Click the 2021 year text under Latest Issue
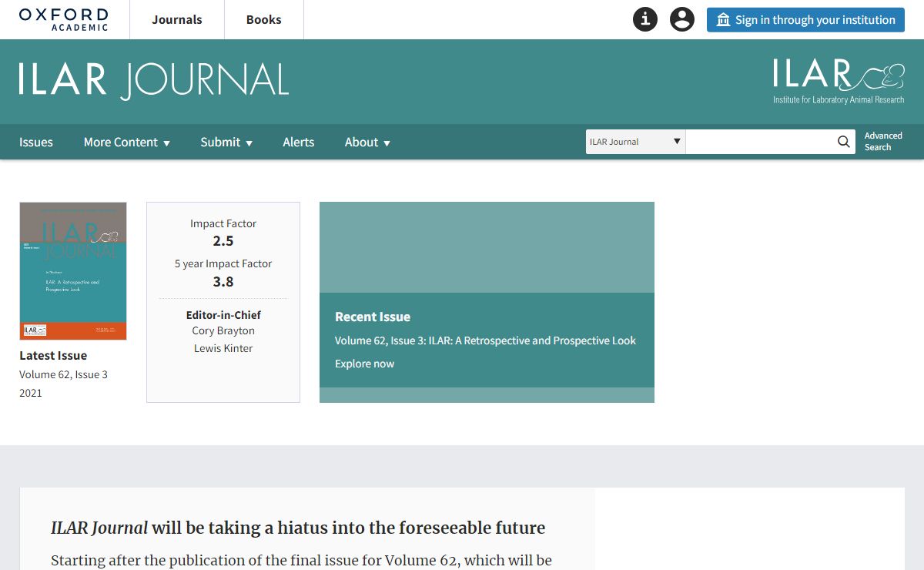Image resolution: width=924 pixels, height=570 pixels. click(x=31, y=393)
